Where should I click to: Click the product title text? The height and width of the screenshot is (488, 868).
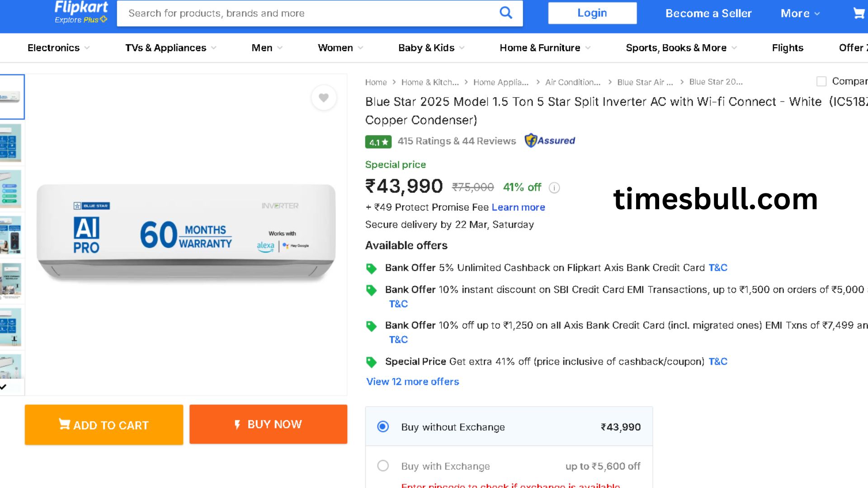pyautogui.click(x=616, y=111)
